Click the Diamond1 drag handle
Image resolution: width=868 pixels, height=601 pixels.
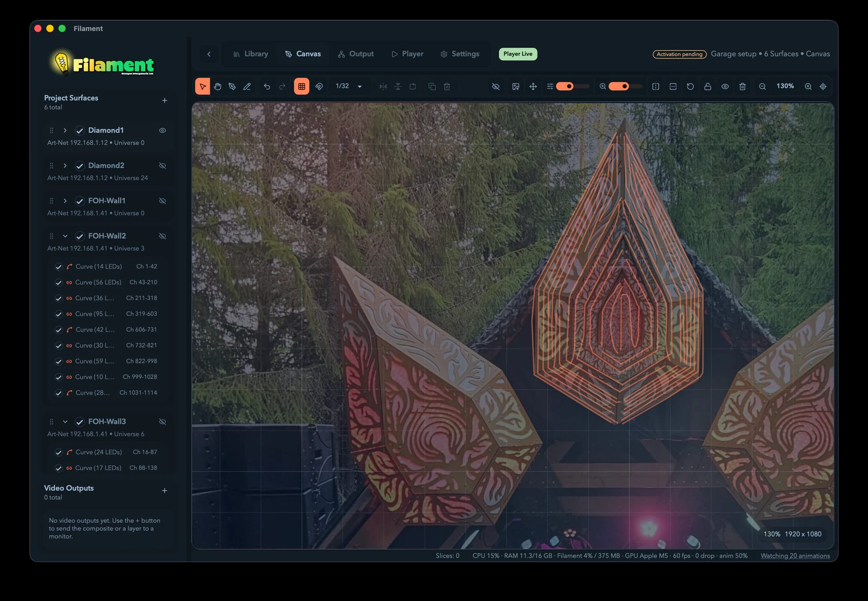[52, 130]
